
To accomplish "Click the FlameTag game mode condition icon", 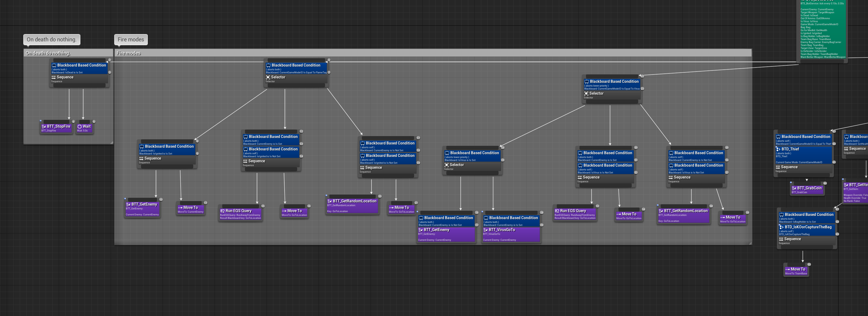I will click(268, 65).
